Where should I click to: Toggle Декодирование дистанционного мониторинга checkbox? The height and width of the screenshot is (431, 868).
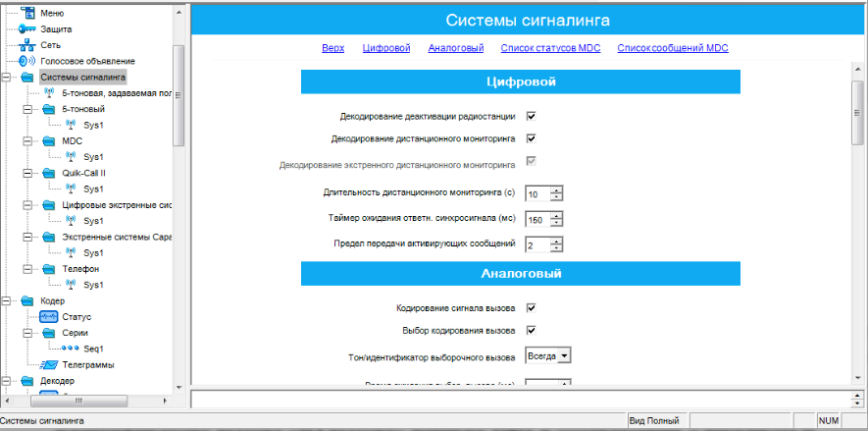tap(532, 138)
